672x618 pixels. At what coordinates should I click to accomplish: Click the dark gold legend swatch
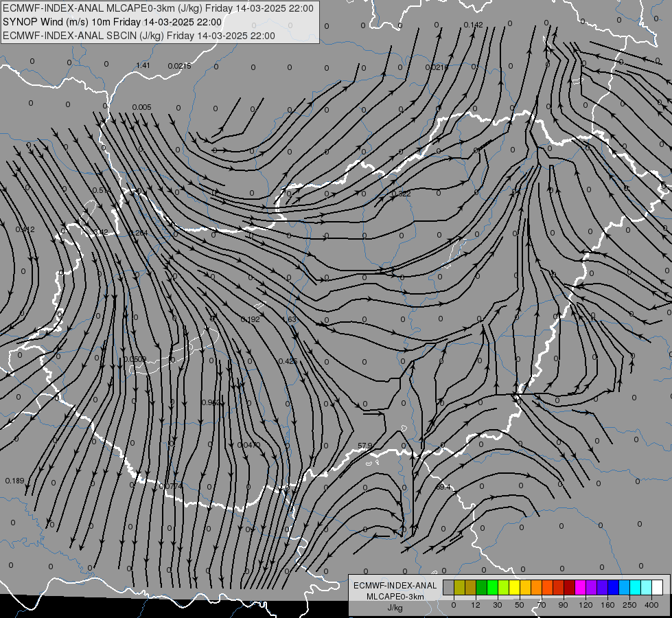471,588
